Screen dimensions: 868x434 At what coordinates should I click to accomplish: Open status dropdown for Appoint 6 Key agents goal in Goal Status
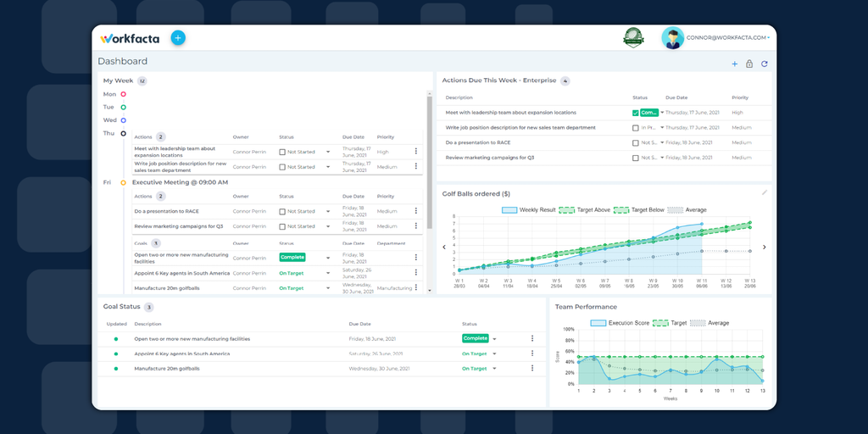[494, 353]
